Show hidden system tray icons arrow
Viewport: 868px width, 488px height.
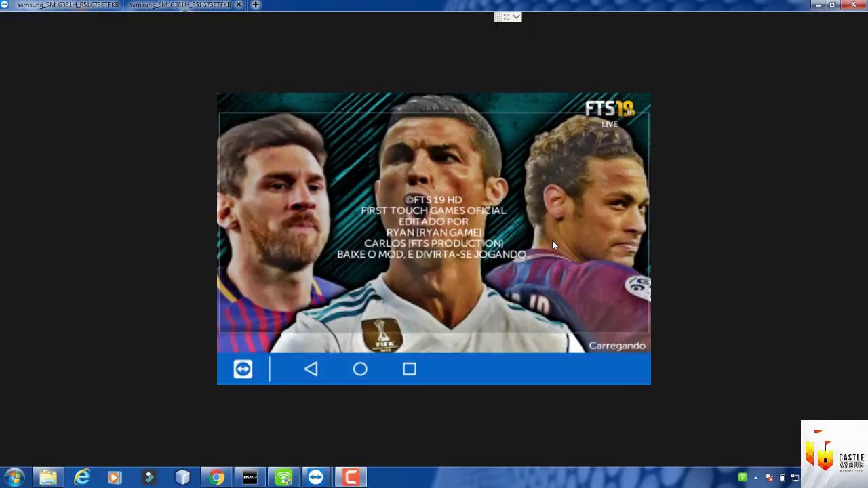click(x=756, y=478)
